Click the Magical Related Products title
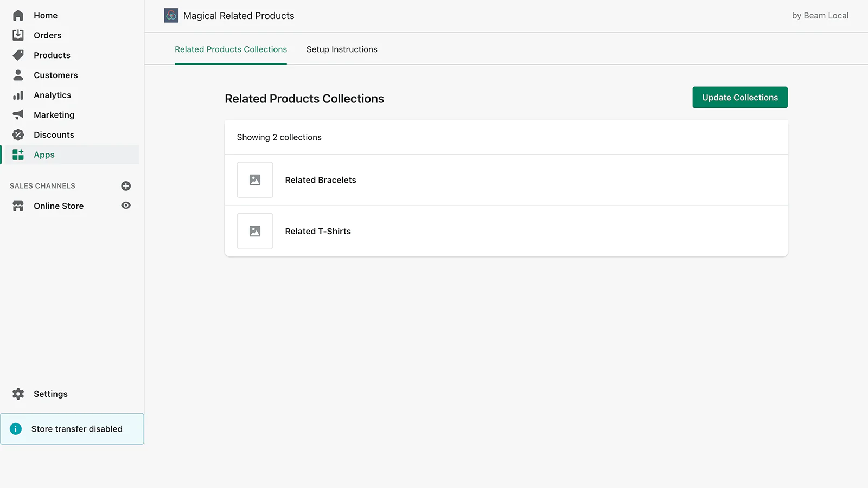The height and width of the screenshot is (488, 868). (239, 16)
